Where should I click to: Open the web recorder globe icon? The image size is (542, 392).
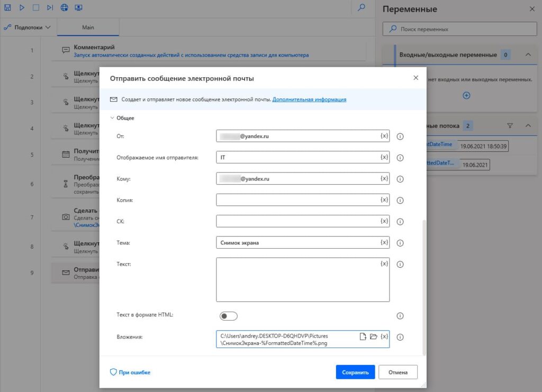tap(64, 8)
